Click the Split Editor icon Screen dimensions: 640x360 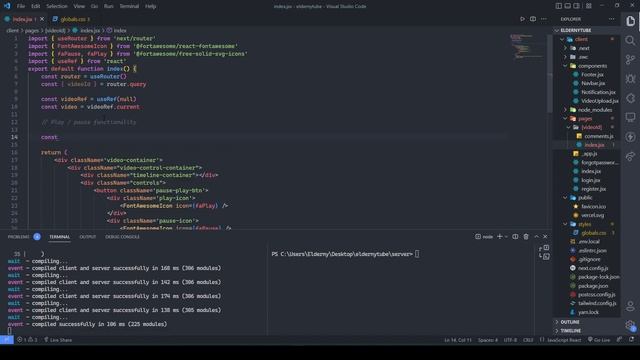pyautogui.click(x=533, y=19)
